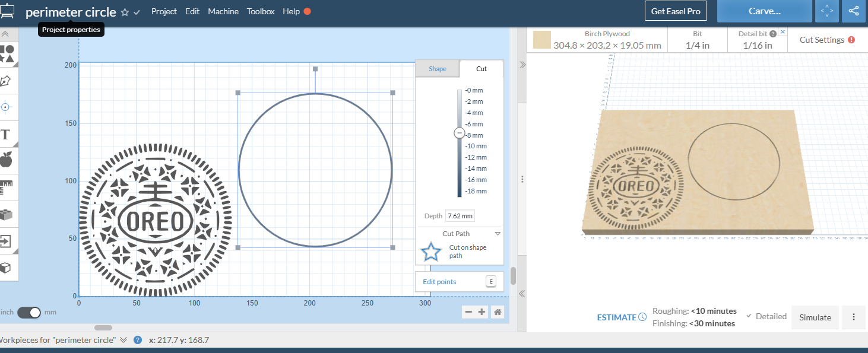Image resolution: width=868 pixels, height=353 pixels.
Task: Expand the Workpieces panel chevron
Action: [123, 340]
